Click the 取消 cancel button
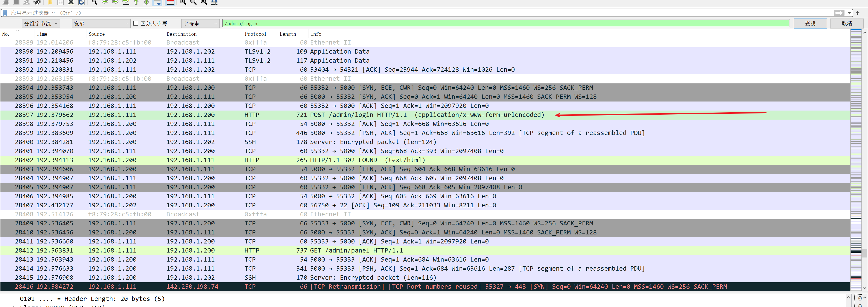 point(847,23)
